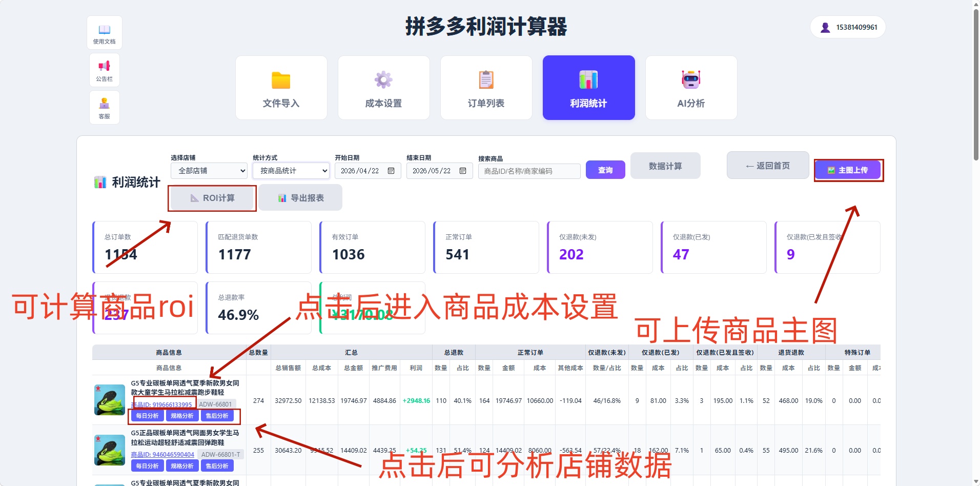The height and width of the screenshot is (486, 980).
Task: Click the 开始日期 date field 2026/04/22
Action: tap(367, 171)
